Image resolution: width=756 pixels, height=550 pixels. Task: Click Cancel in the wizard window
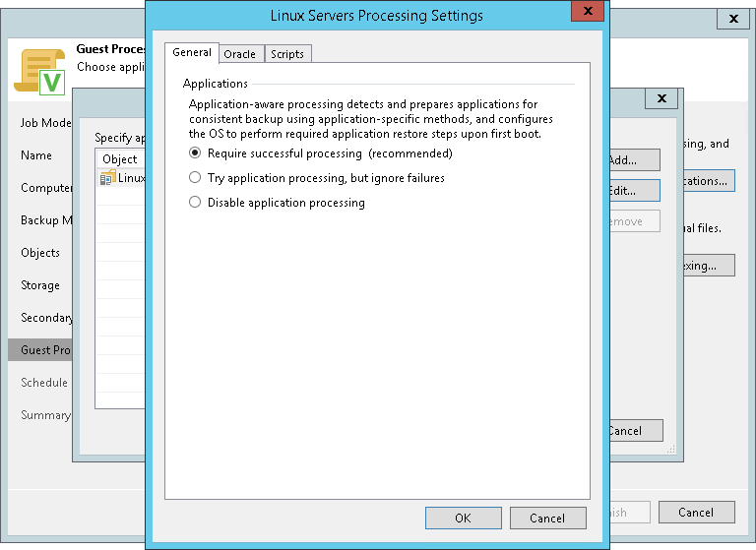pyautogui.click(x=697, y=513)
